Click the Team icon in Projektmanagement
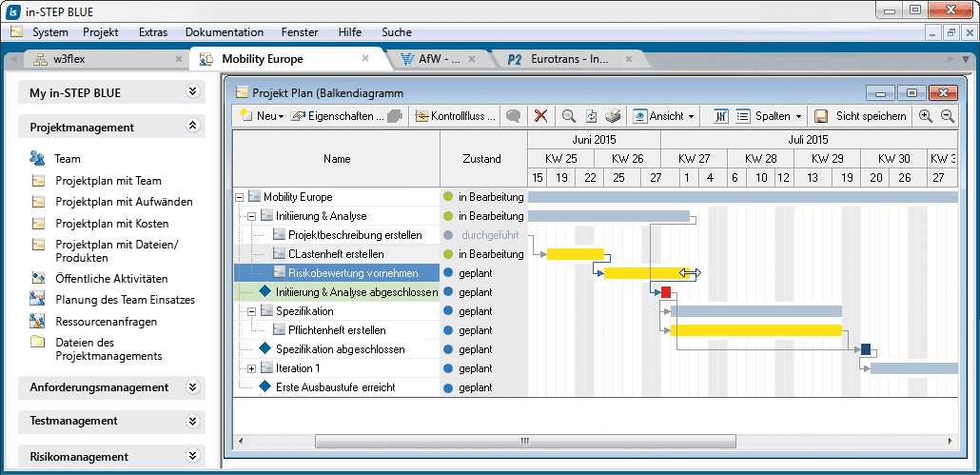This screenshot has height=475, width=980. (38, 159)
